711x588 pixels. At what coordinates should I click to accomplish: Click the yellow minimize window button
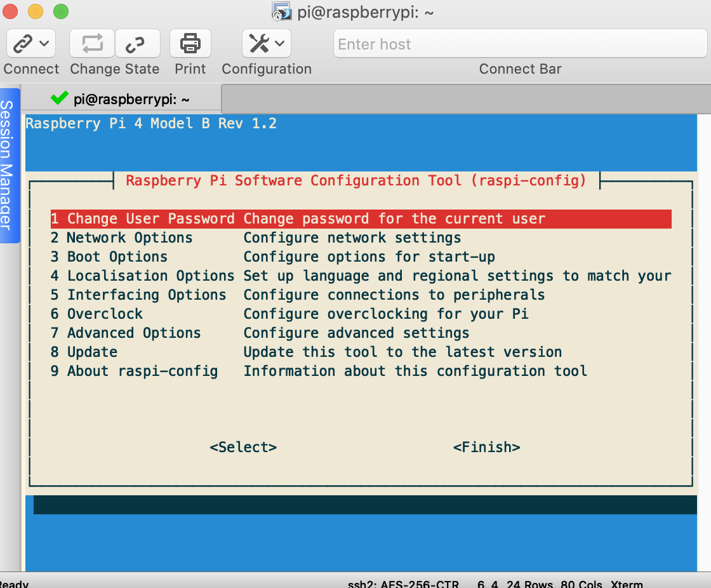pyautogui.click(x=36, y=11)
